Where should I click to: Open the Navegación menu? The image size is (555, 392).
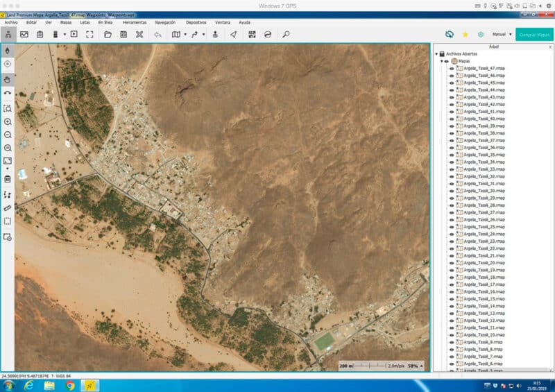click(165, 22)
